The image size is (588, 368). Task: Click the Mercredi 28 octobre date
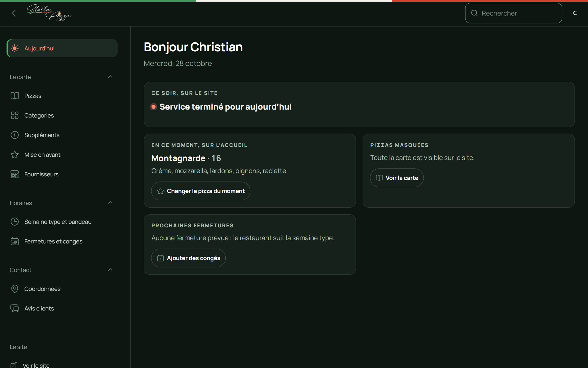pyautogui.click(x=178, y=63)
